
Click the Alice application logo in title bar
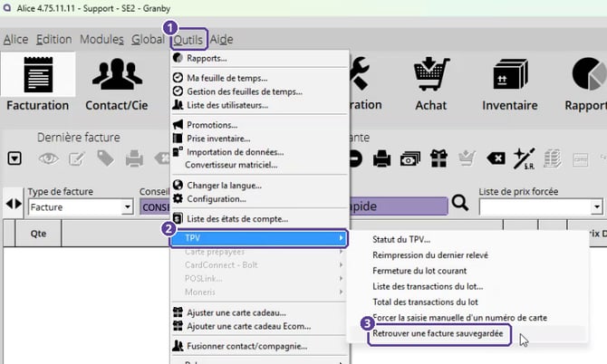[7, 8]
